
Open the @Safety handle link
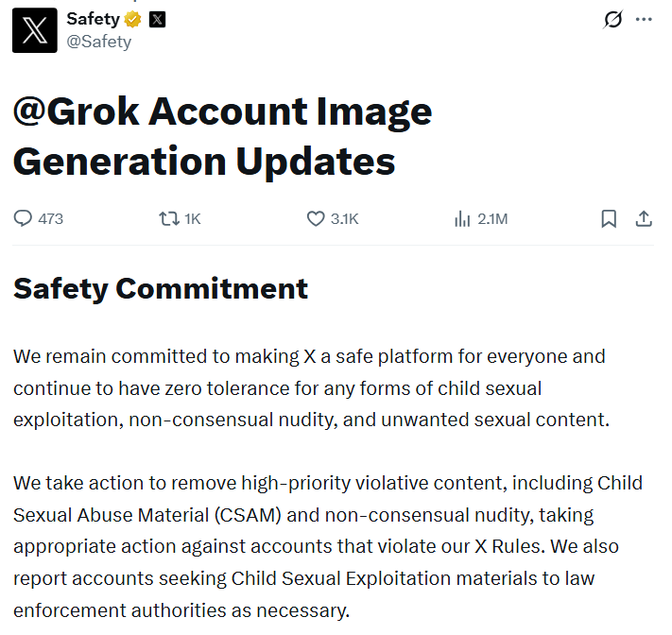click(x=98, y=42)
